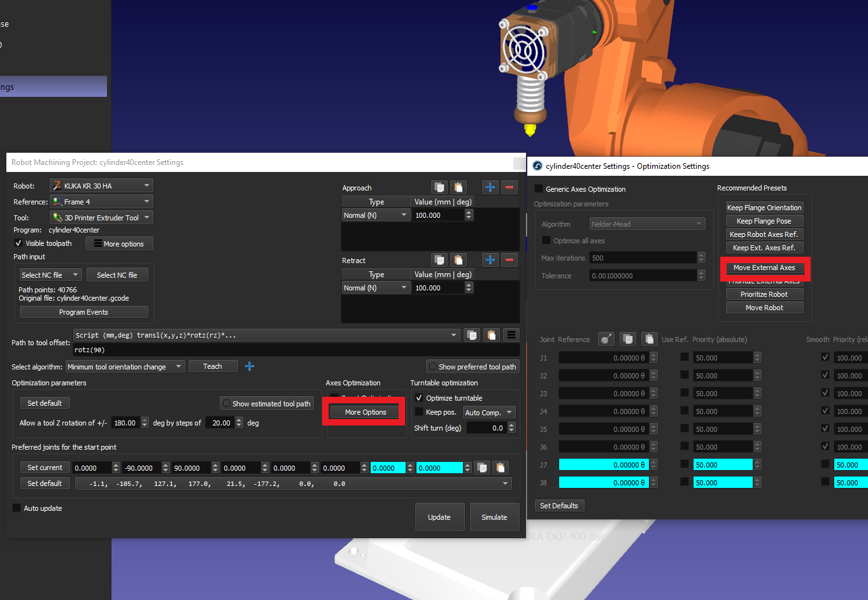The image size is (868, 600).
Task: Toggle Optimize turntable checkbox
Action: click(419, 397)
